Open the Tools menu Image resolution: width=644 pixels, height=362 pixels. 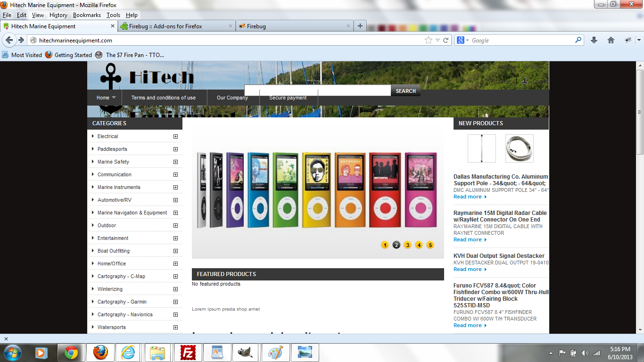113,15
